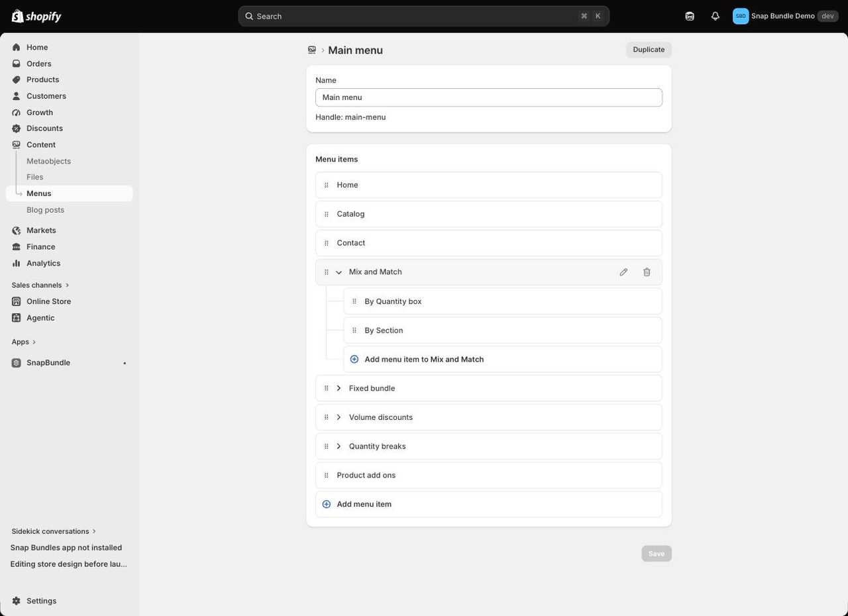Click the Save button
Viewport: 848px width, 616px height.
(x=657, y=554)
